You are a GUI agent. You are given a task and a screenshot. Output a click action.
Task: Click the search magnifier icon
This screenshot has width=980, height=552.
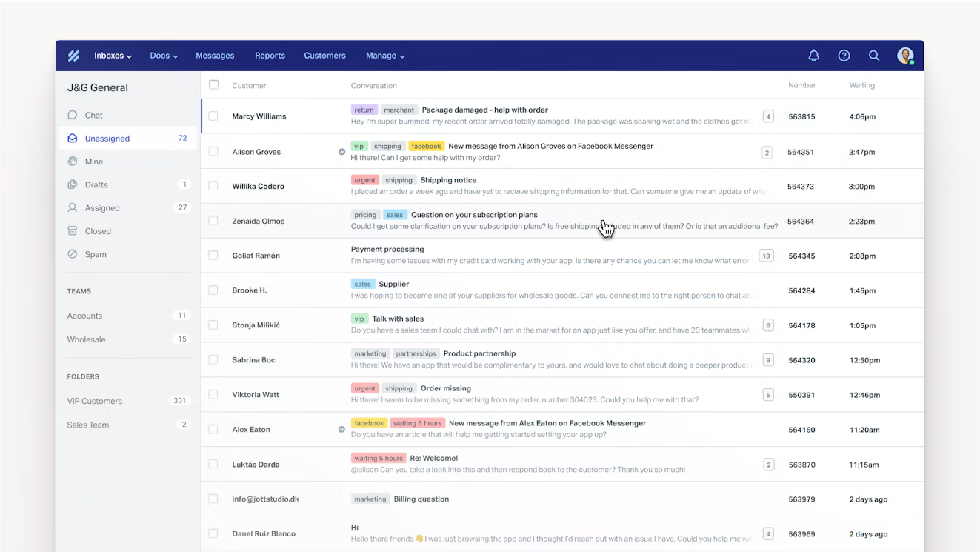pyautogui.click(x=874, y=55)
